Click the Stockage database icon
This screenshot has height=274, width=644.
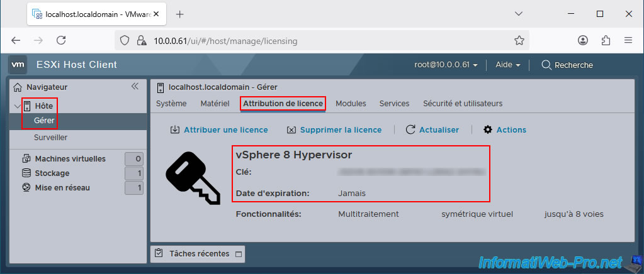coord(26,173)
